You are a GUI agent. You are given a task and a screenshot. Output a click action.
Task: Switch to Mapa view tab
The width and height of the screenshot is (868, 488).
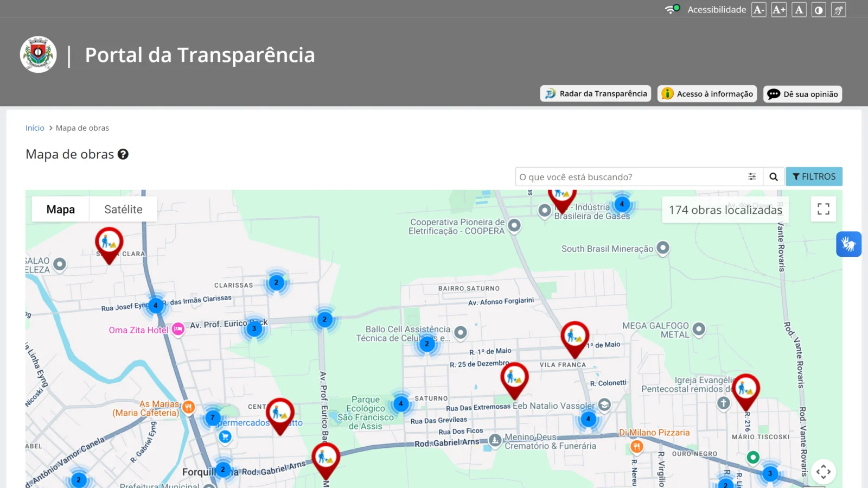tap(61, 210)
